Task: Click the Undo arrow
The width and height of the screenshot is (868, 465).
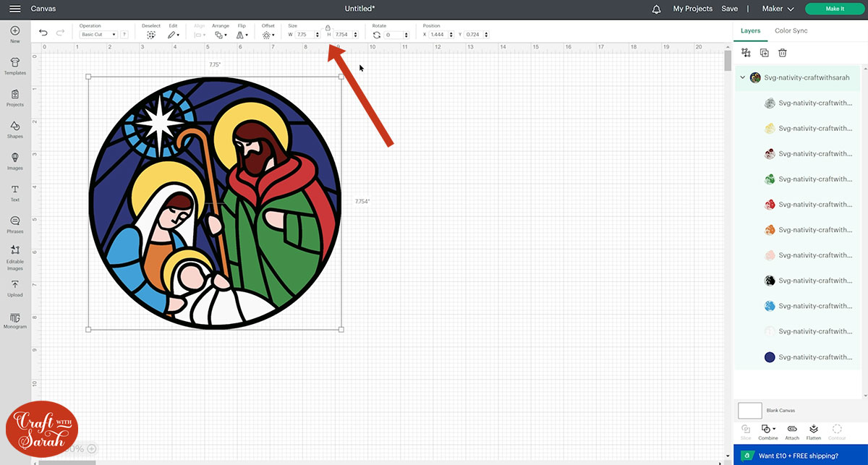Action: (x=43, y=33)
